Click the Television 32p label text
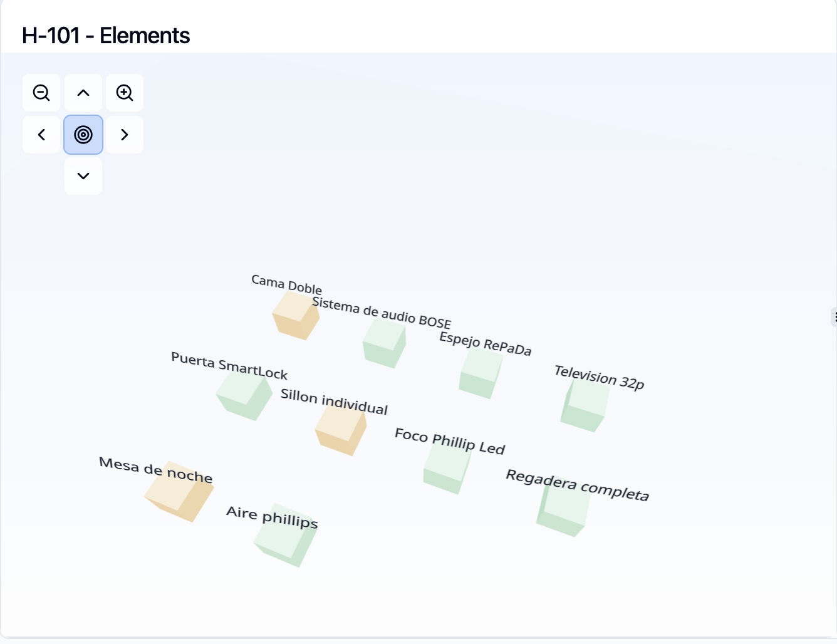Image resolution: width=837 pixels, height=644 pixels. pos(599,377)
